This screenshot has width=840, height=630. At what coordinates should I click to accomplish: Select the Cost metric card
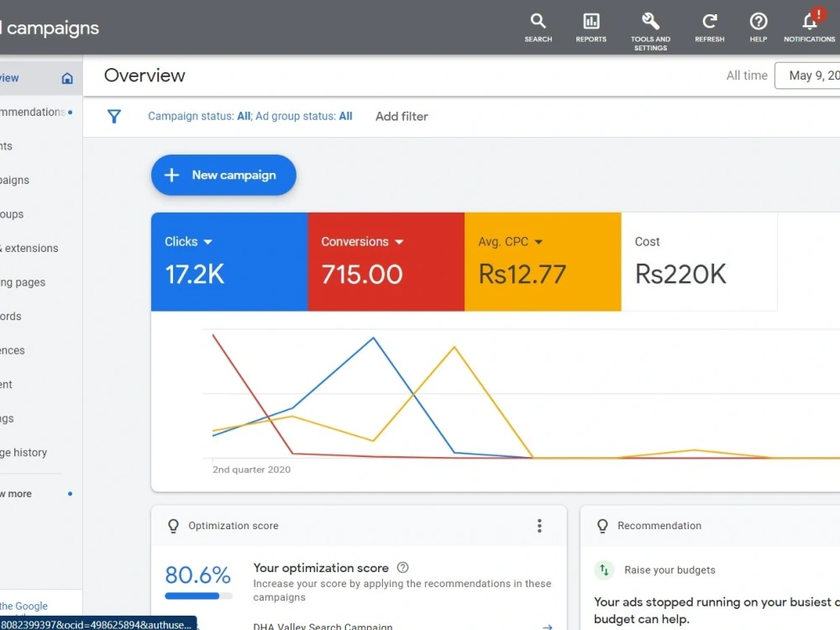coord(699,261)
